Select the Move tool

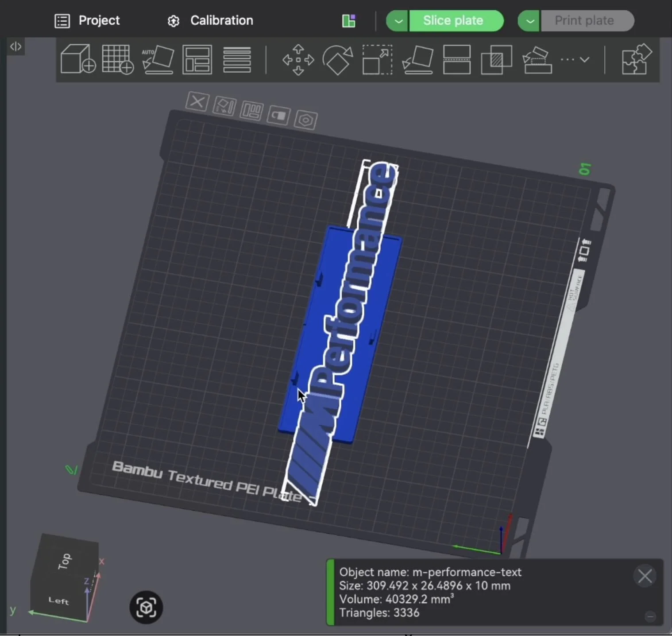click(x=298, y=59)
